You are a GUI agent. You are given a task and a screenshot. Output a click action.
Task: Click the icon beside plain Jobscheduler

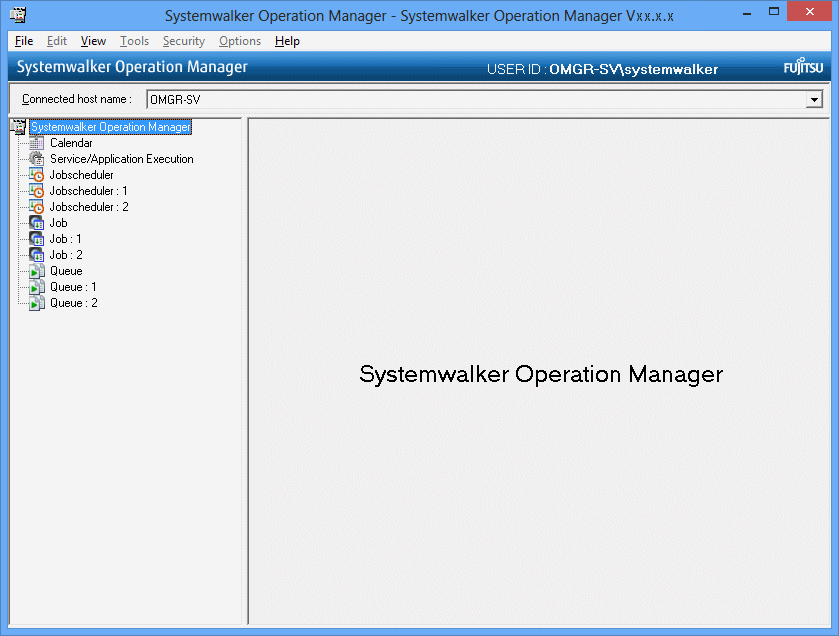pyautogui.click(x=36, y=175)
